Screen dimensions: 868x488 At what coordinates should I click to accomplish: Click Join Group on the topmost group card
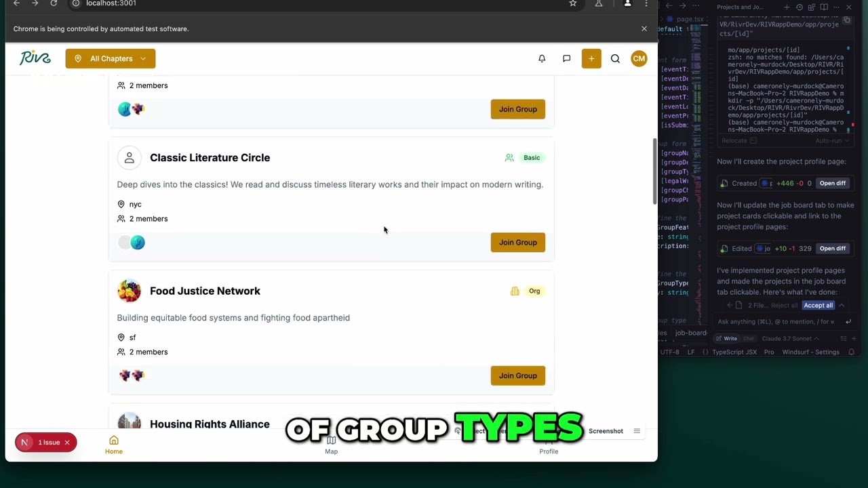click(518, 109)
